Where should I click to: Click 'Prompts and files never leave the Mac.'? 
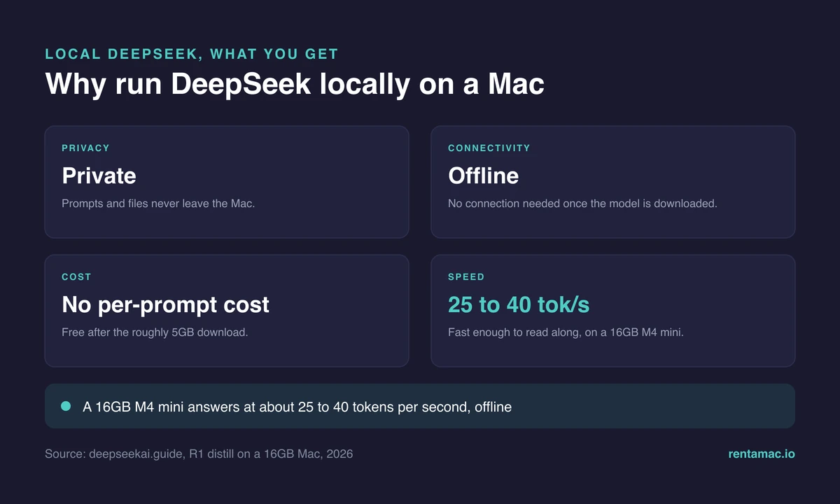tap(158, 204)
